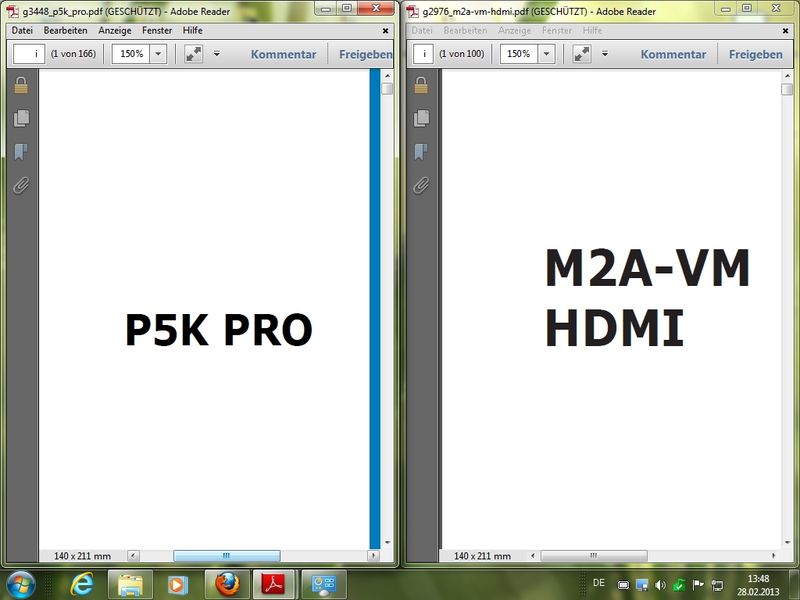The image size is (800, 600).
Task: Click horizontal scrollbar thumb in M2A-VM window
Action: tap(594, 556)
